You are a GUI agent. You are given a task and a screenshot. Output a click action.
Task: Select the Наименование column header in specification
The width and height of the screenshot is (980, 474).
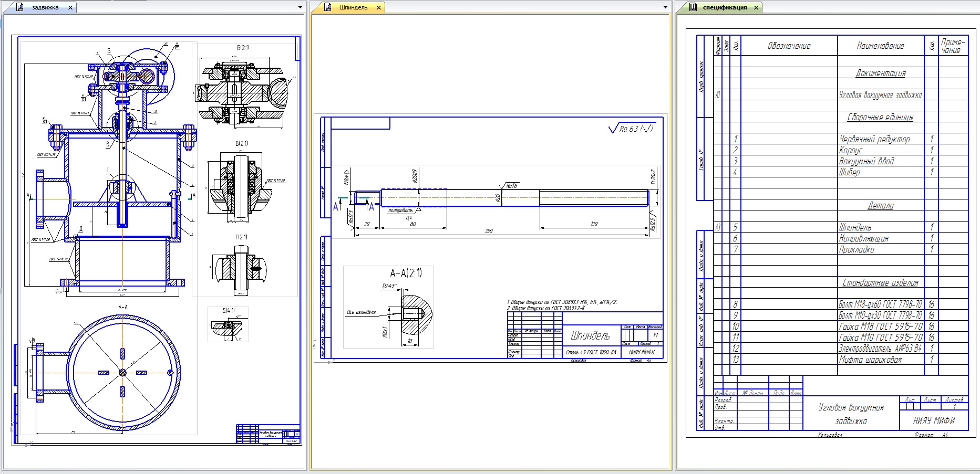click(x=880, y=46)
